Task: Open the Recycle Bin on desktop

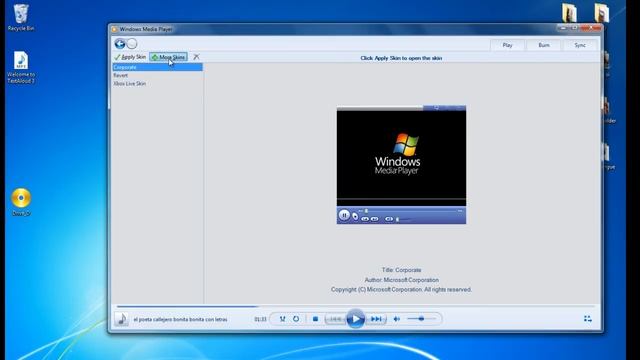Action: point(21,18)
